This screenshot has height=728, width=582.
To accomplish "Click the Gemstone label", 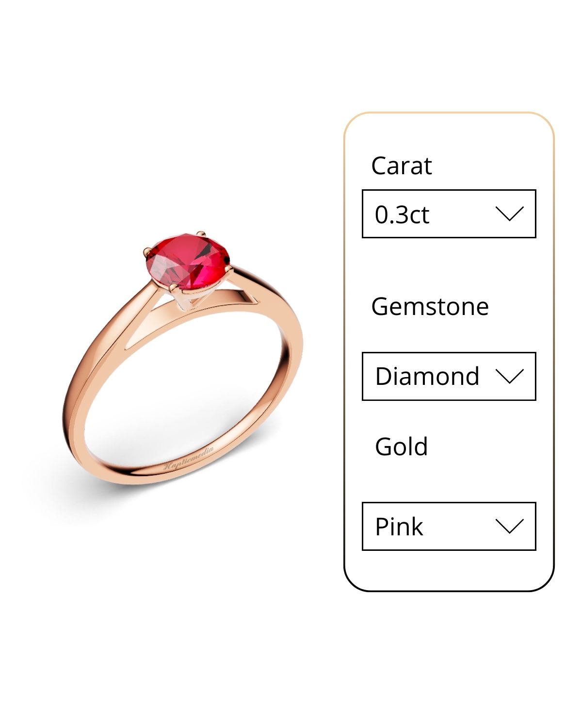I will tap(430, 307).
